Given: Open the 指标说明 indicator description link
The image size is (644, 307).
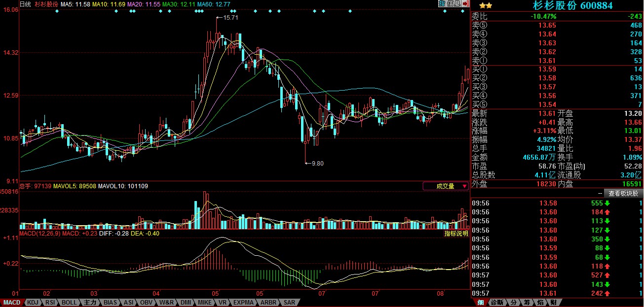Looking at the screenshot, I should (455, 234).
